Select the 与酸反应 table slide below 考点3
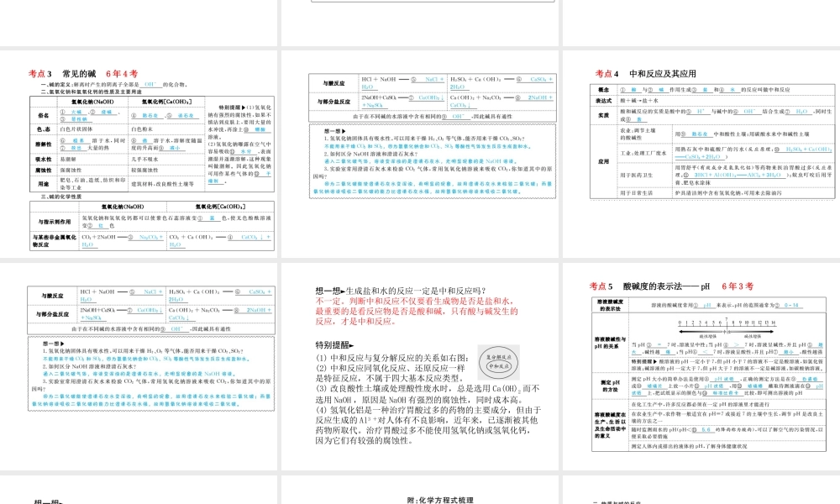Image resolution: width=840 pixels, height=504 pixels. click(x=139, y=366)
